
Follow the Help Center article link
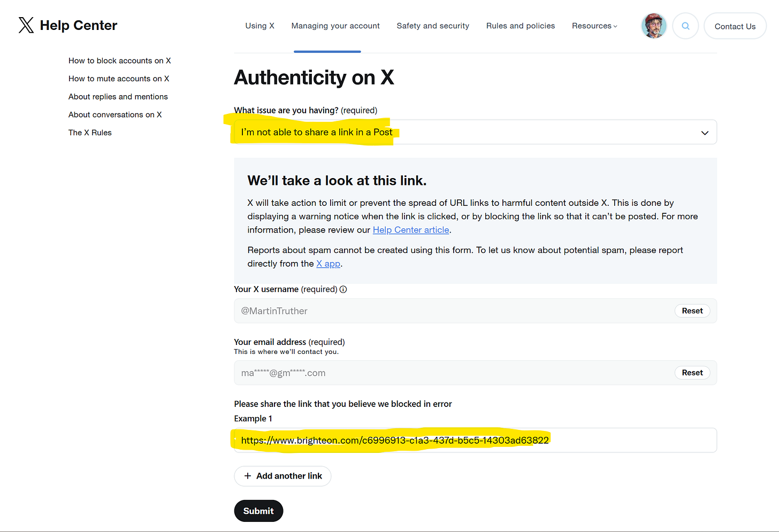click(411, 230)
